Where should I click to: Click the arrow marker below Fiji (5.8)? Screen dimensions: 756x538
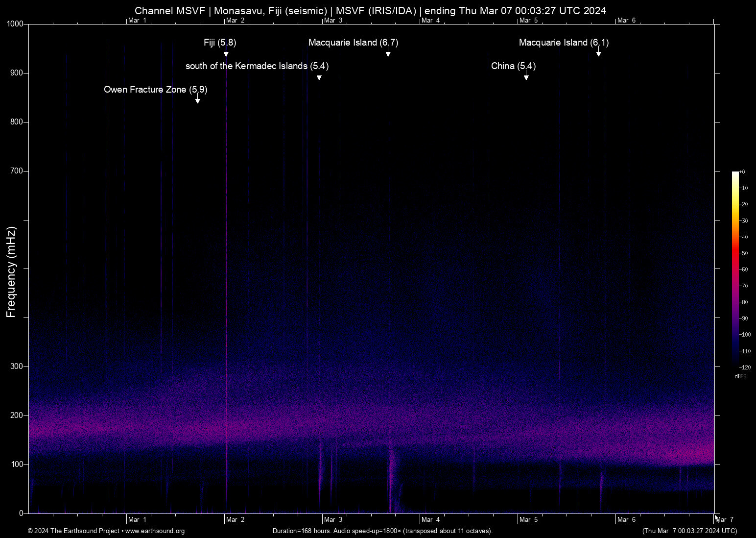coord(226,53)
